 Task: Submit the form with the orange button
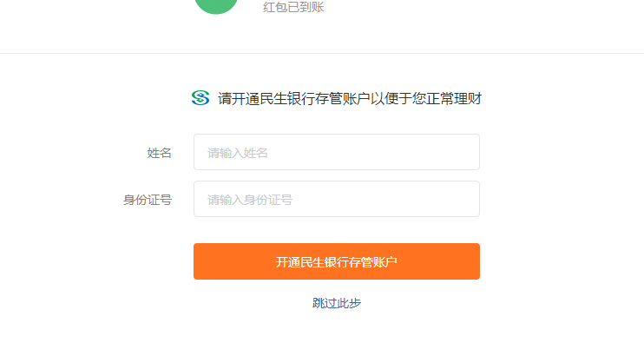337,261
